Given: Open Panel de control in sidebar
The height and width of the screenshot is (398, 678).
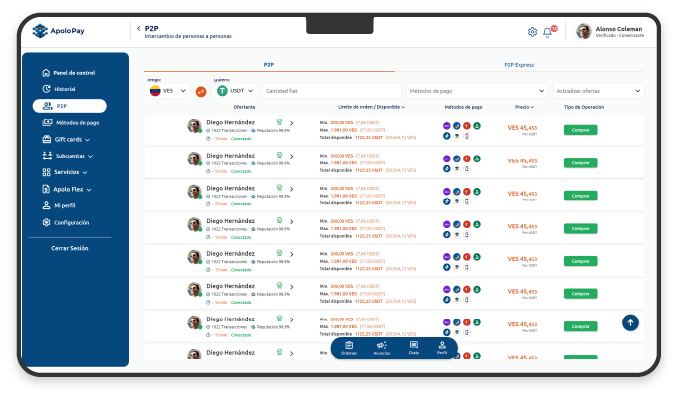Looking at the screenshot, I should point(69,73).
